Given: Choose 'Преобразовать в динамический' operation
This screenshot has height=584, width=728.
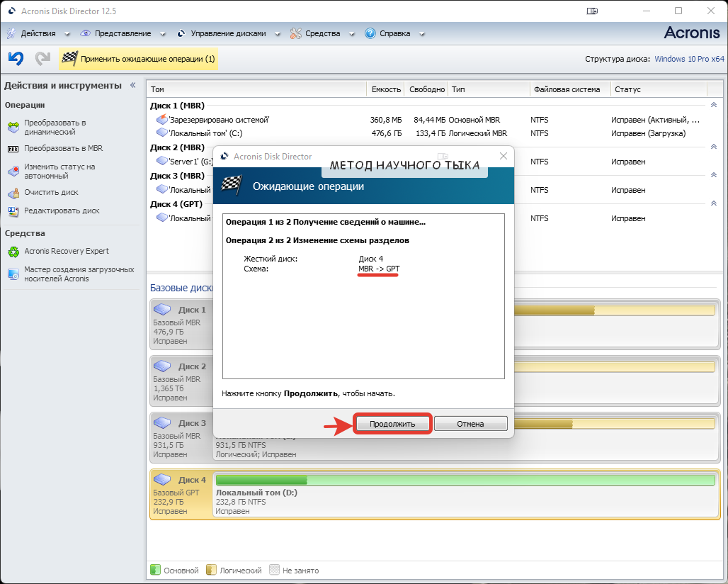Looking at the screenshot, I should pos(55,128).
